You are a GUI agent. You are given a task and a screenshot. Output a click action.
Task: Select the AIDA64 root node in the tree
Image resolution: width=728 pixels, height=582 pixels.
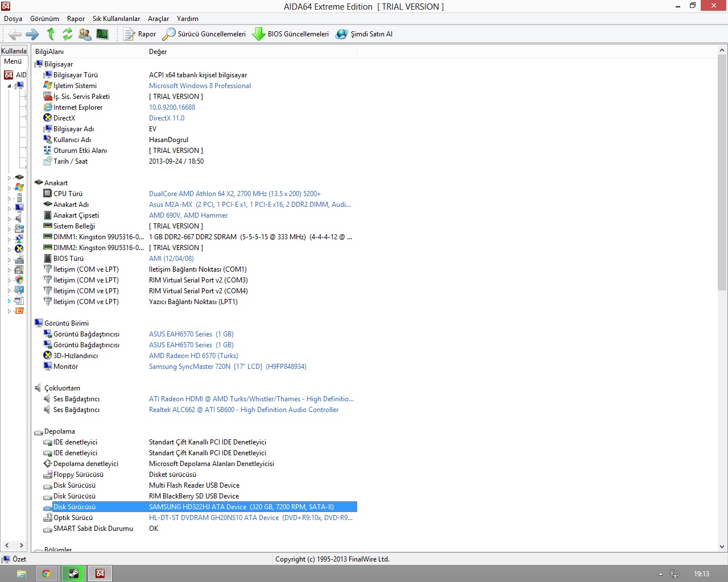pos(15,75)
